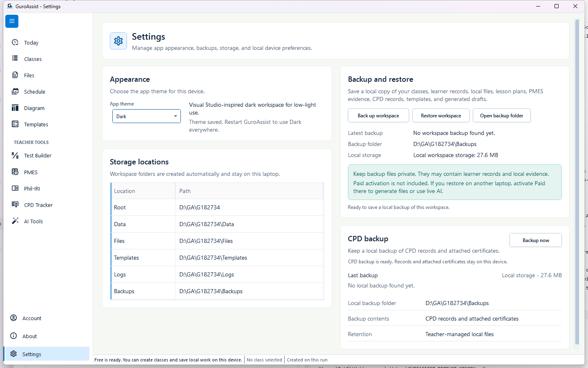This screenshot has height=368, width=588.
Task: Click the Settings page header gear icon
Action: tap(118, 41)
